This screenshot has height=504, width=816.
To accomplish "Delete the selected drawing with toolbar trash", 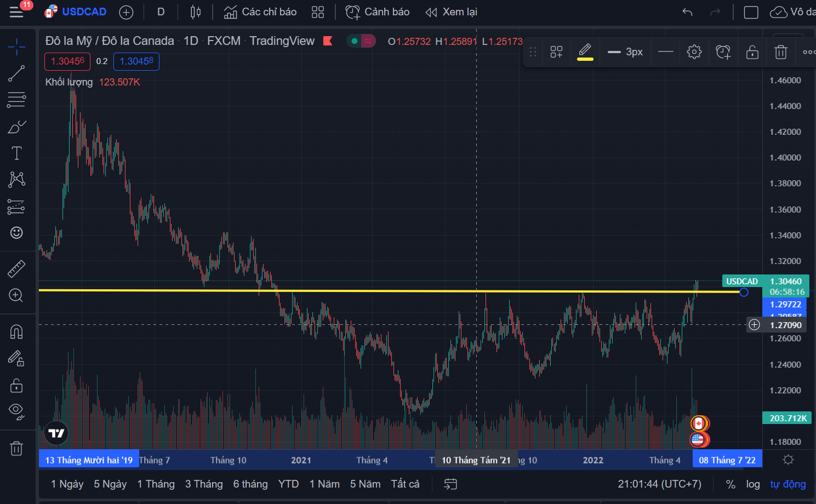I will (x=781, y=52).
